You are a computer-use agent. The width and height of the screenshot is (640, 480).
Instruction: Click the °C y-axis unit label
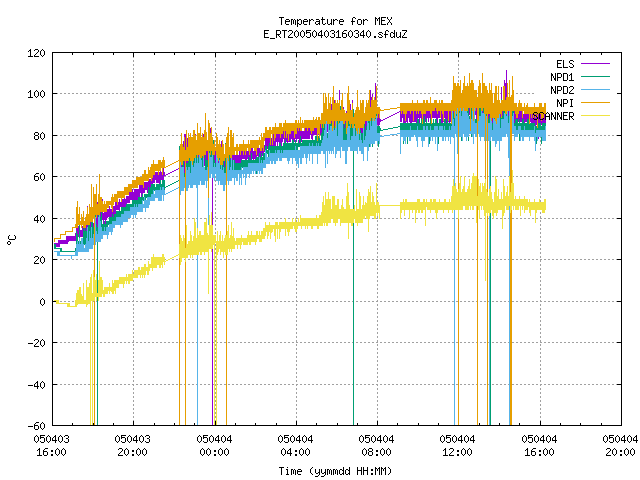(12, 240)
